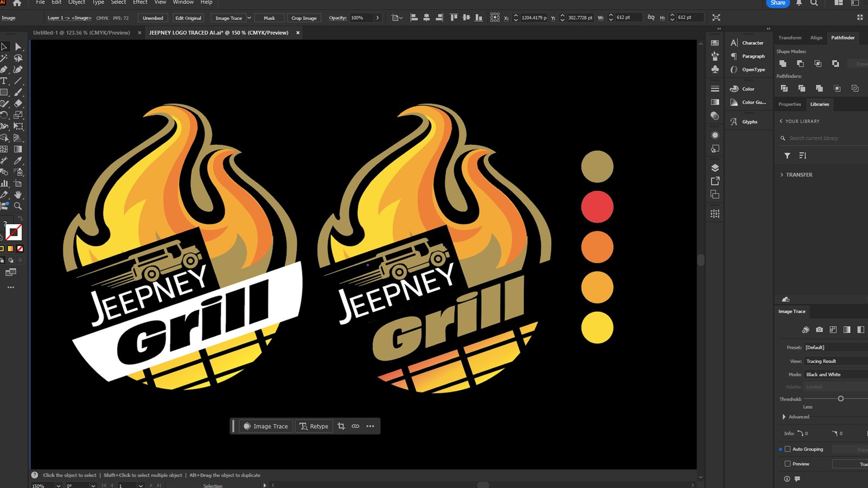Select the Line Segment tool
Image resolution: width=868 pixels, height=488 pixels.
tap(18, 81)
